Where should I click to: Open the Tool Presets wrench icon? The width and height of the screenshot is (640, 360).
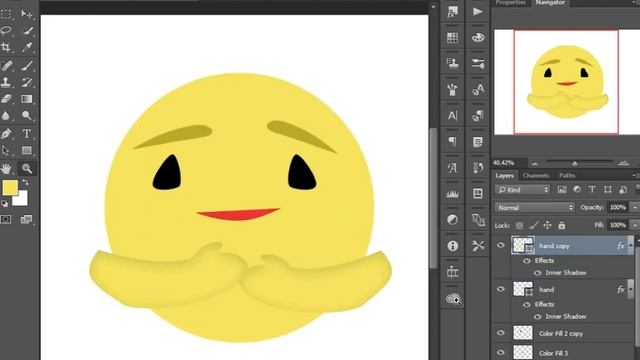pos(478,246)
